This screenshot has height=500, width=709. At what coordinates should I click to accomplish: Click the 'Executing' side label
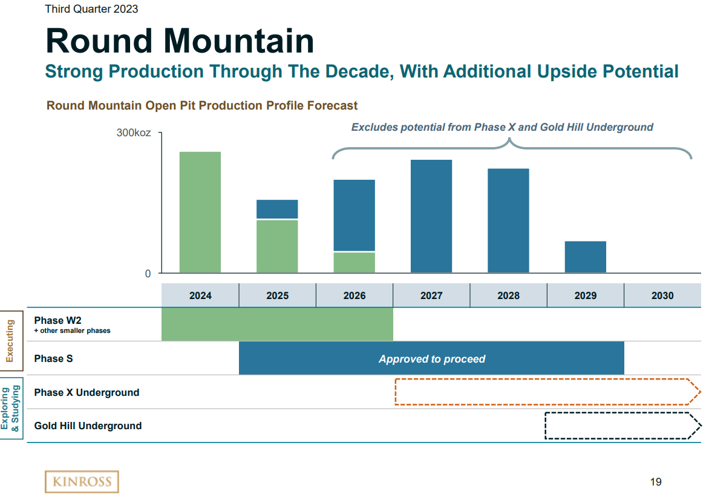11,341
